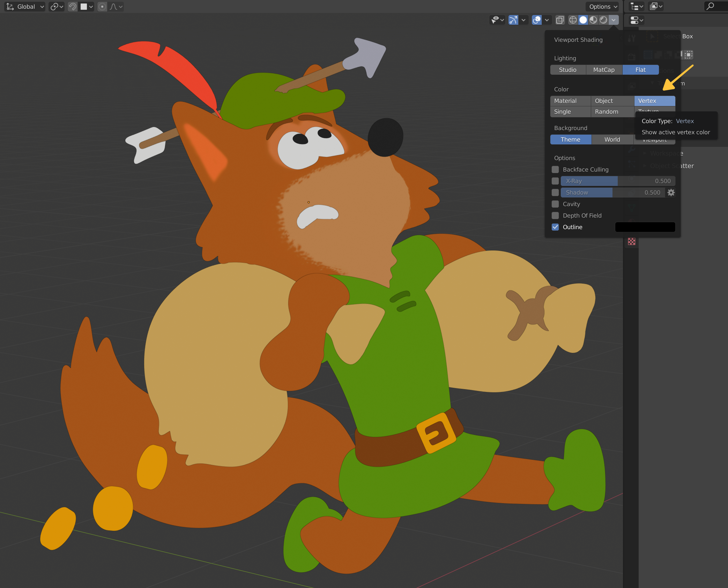
Task: Open the transform pivot point dropdown
Action: [57, 7]
